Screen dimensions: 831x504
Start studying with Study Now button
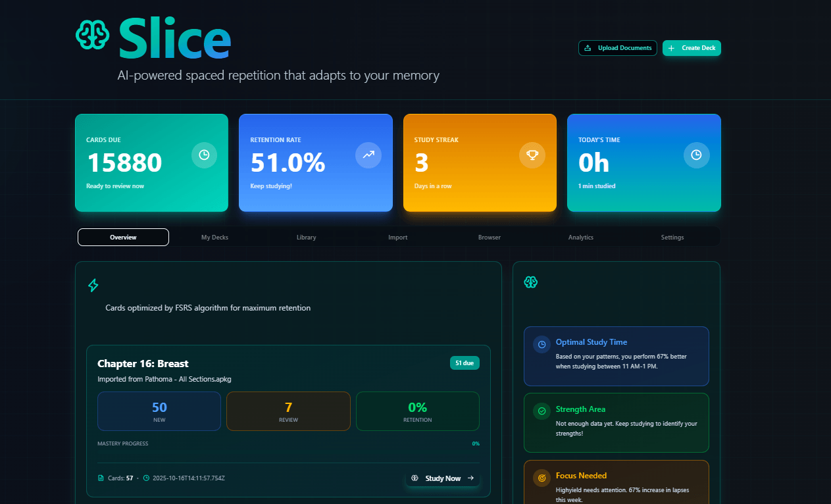[443, 478]
